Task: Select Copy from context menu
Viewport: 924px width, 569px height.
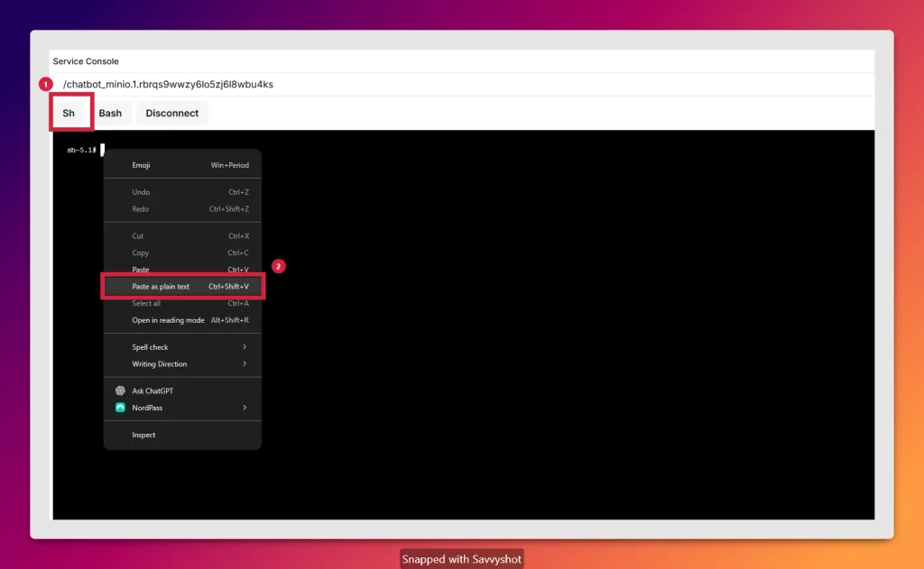Action: click(x=182, y=252)
